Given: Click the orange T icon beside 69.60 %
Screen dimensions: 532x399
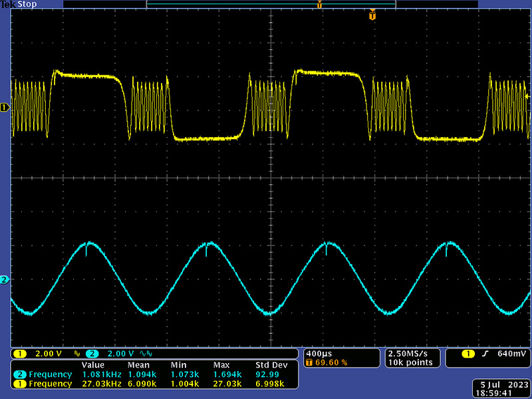Looking at the screenshot, I should tap(309, 362).
